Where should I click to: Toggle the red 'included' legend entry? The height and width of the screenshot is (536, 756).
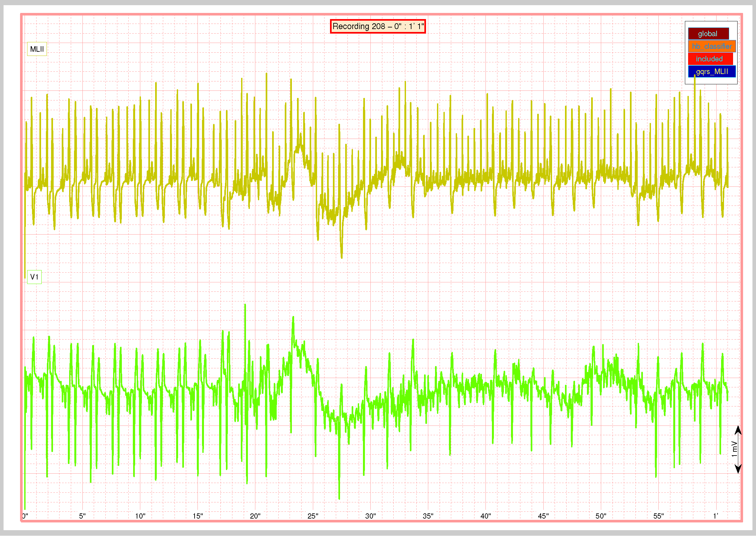[x=710, y=59]
